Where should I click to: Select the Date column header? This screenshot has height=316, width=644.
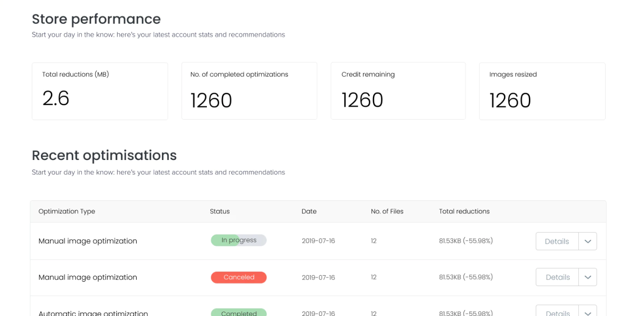(x=309, y=211)
